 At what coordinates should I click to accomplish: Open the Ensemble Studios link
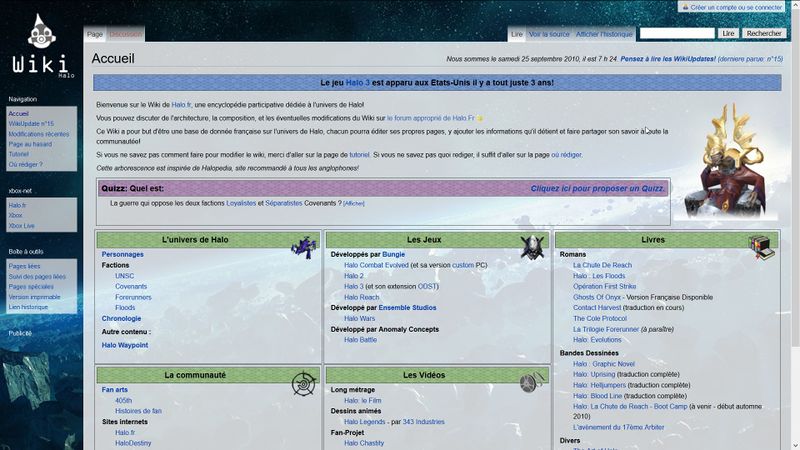tap(407, 308)
